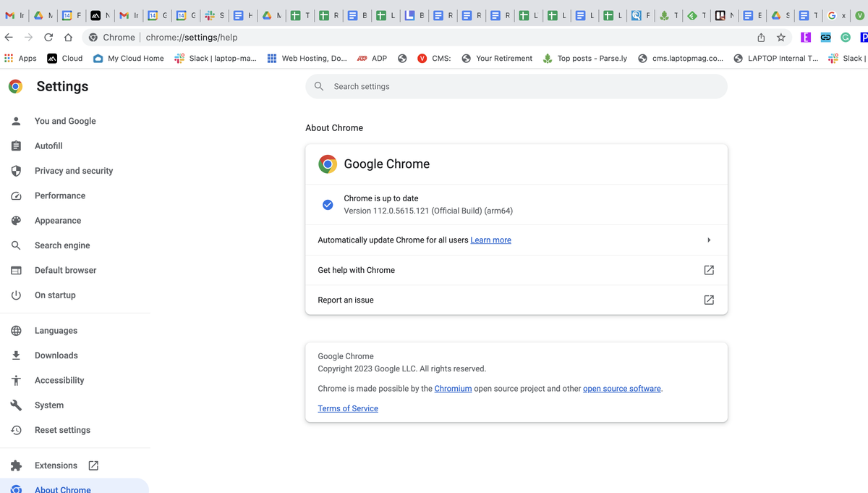Expand "Automatically update Chrome for all users"
The image size is (868, 493).
pos(709,240)
